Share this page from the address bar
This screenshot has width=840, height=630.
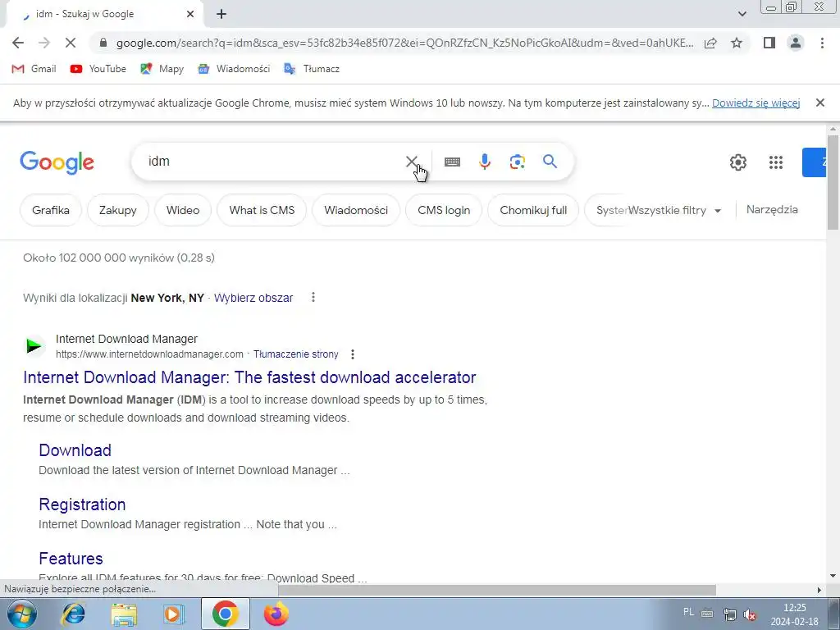click(710, 43)
